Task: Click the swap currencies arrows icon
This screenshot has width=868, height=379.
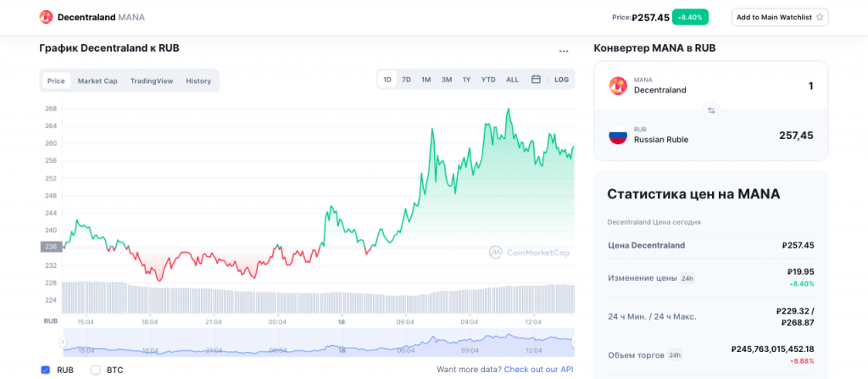Action: pyautogui.click(x=711, y=110)
